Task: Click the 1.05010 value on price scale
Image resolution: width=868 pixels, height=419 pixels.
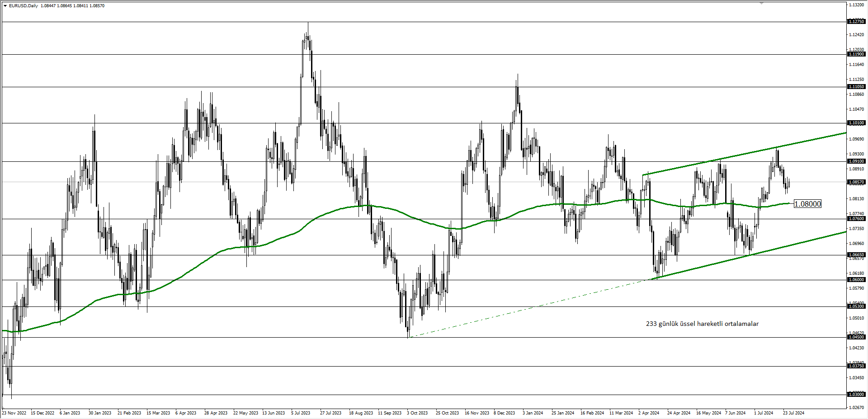Action: point(857,318)
